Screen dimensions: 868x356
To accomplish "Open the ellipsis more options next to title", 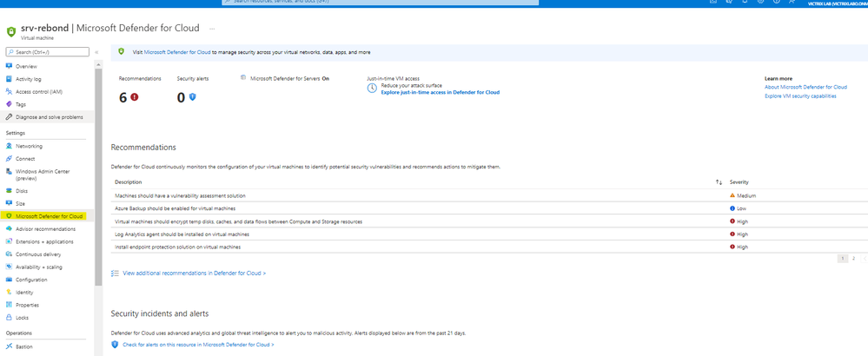I will (212, 28).
